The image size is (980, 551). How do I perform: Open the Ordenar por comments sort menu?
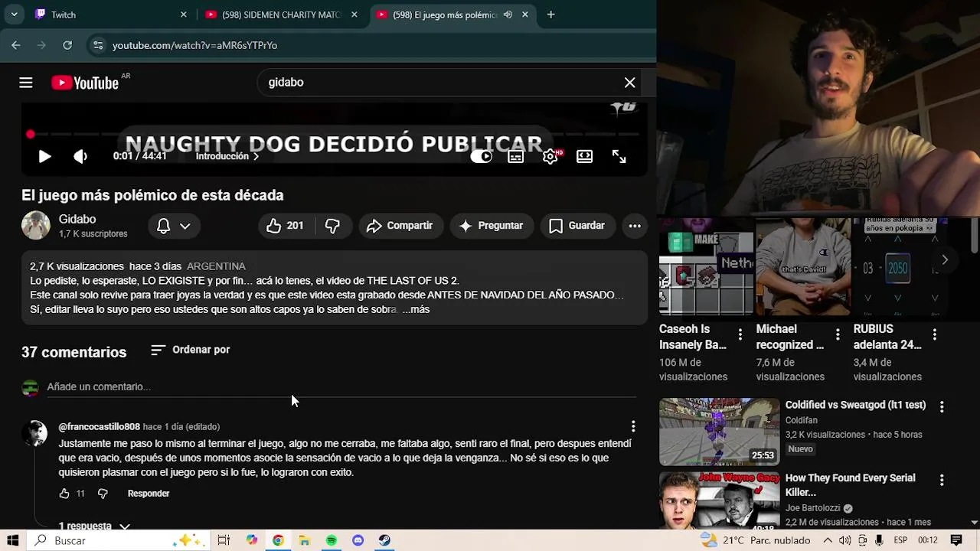pos(191,350)
